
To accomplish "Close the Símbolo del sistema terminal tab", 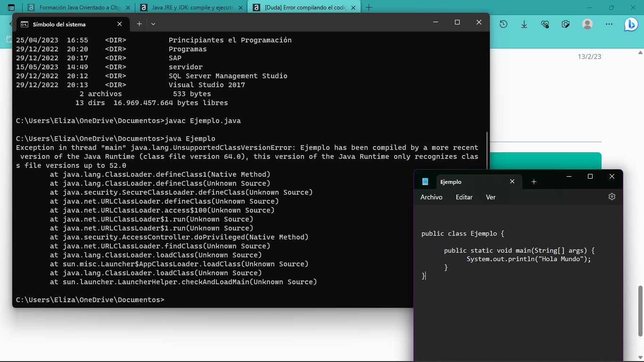I will tap(120, 24).
